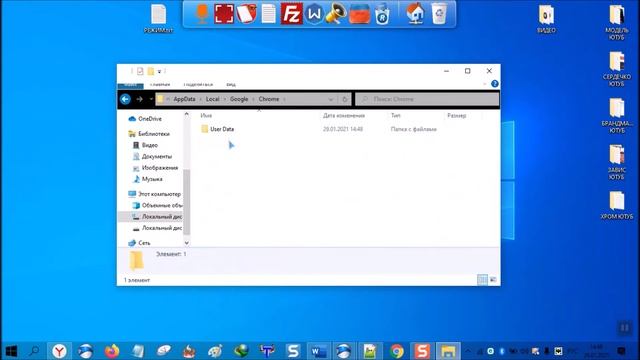Click the Chrome search field
The height and width of the screenshot is (360, 640).
click(427, 99)
